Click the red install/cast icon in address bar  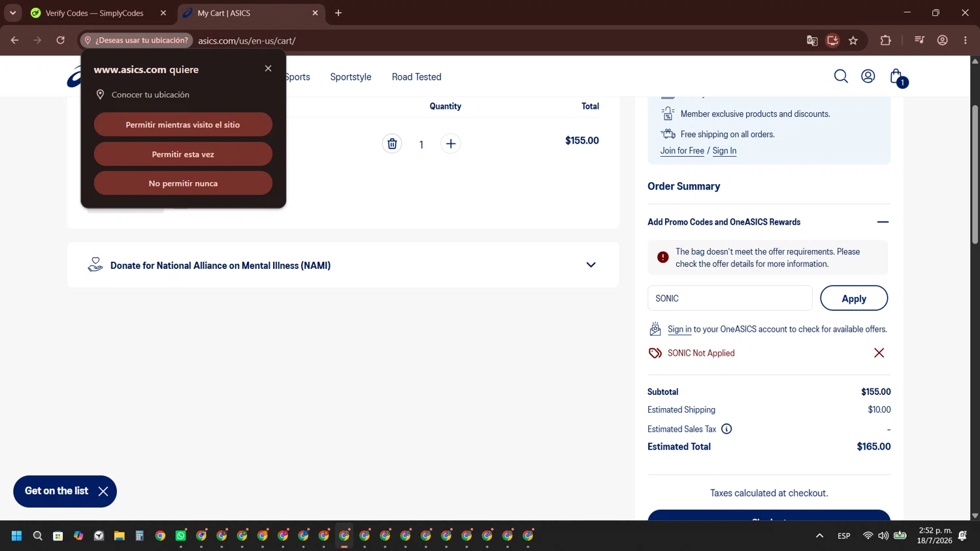(x=832, y=40)
